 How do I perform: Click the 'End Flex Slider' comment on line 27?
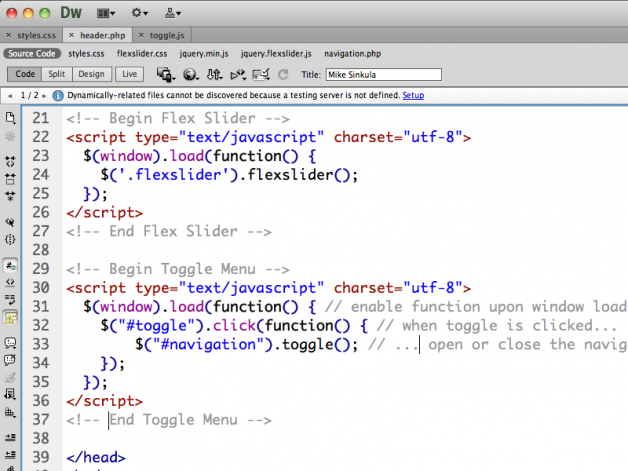coord(169,231)
